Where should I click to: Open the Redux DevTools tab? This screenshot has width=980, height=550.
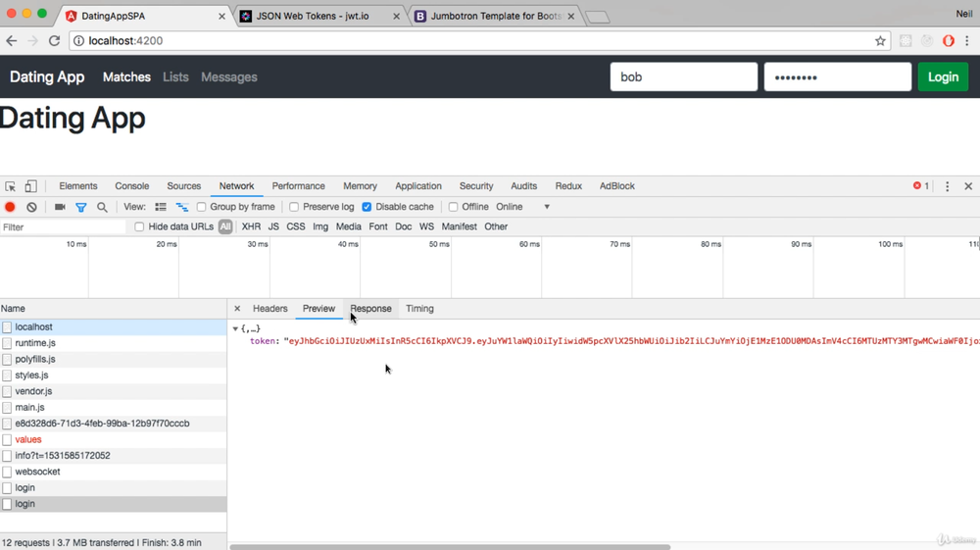point(568,186)
